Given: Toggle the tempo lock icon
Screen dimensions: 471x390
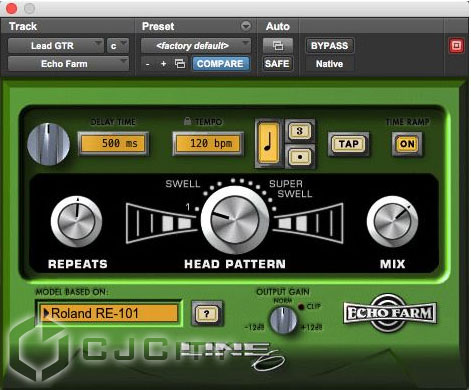Looking at the screenshot, I should pos(187,121).
